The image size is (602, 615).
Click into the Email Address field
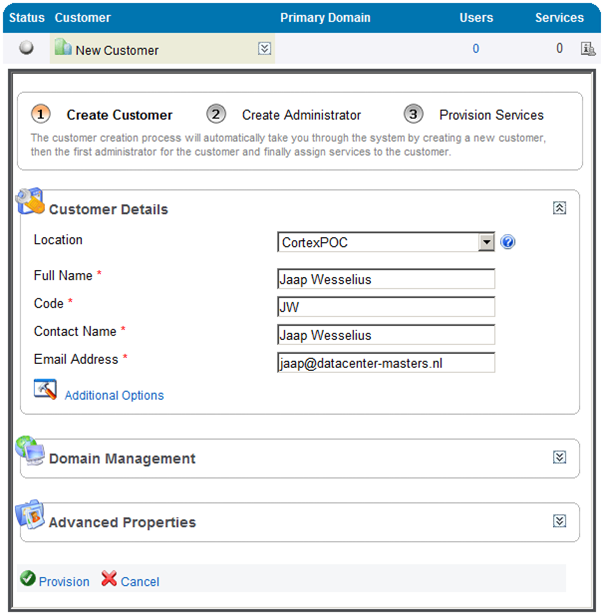[x=386, y=363]
